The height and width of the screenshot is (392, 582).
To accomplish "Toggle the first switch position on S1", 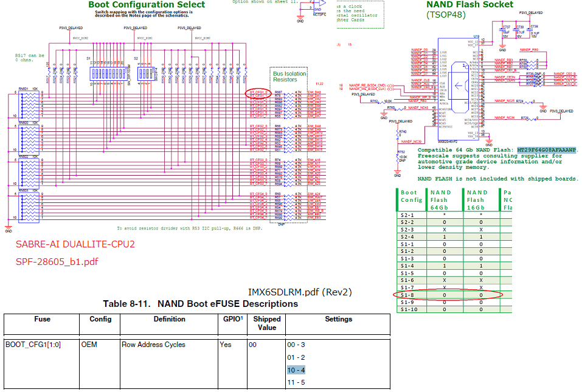I will (94, 74).
